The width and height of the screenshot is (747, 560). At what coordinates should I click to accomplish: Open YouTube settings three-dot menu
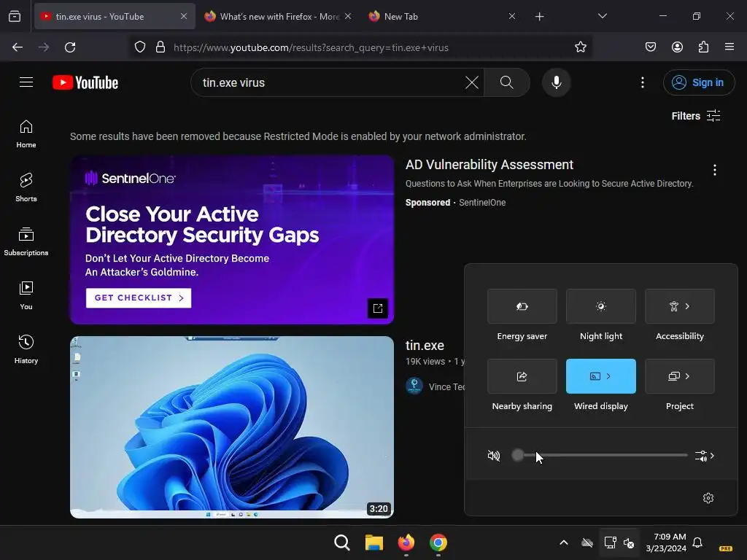click(642, 82)
